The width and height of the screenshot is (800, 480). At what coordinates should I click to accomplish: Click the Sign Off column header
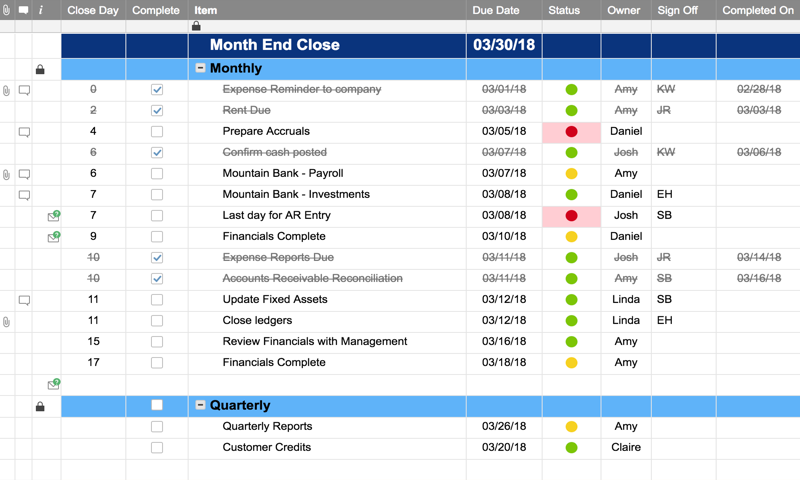pyautogui.click(x=677, y=10)
